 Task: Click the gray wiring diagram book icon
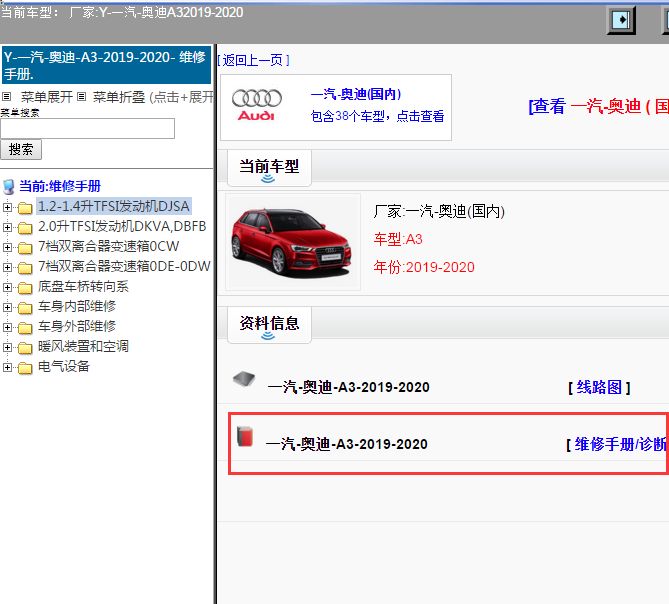click(244, 379)
